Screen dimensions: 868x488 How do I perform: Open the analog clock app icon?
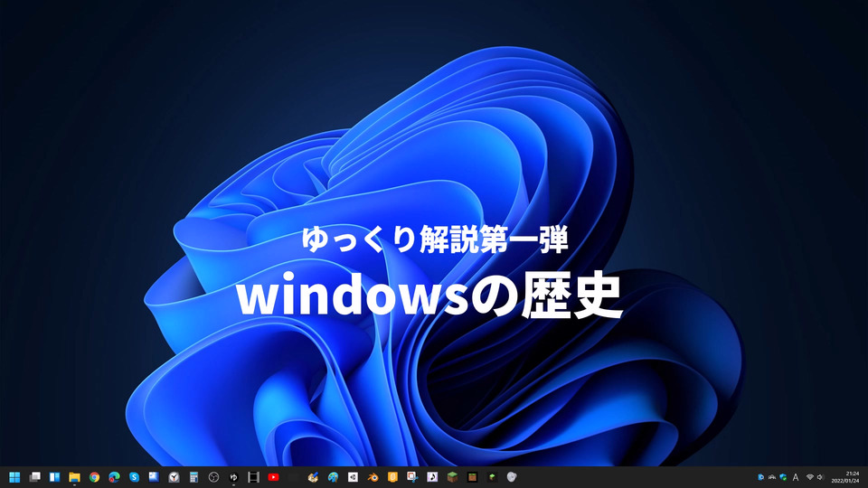pos(174,477)
